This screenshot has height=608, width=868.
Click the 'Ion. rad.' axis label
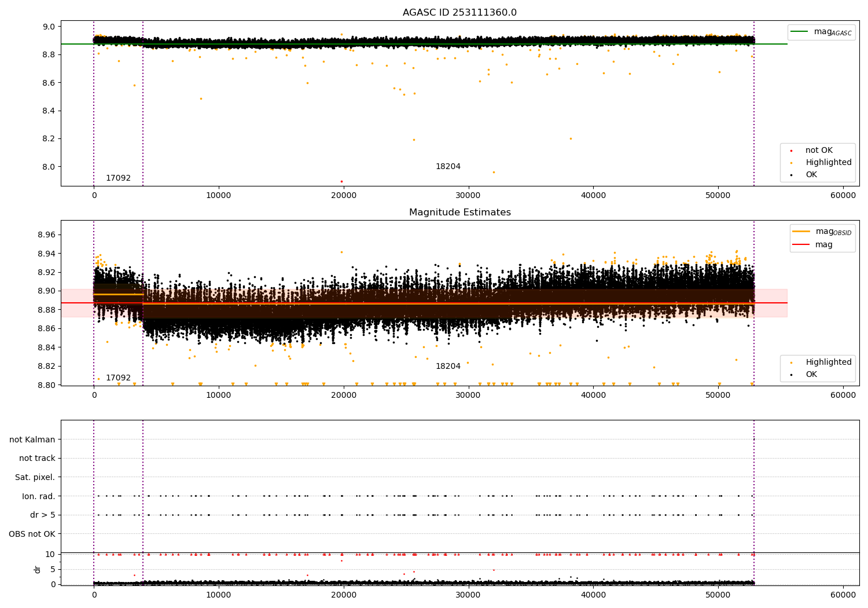(x=38, y=496)
